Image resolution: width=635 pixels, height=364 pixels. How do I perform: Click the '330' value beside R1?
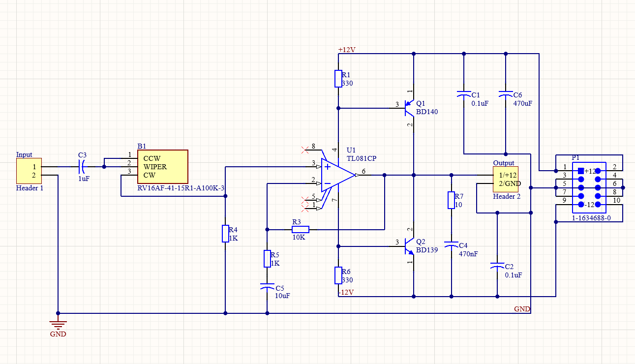(x=347, y=83)
